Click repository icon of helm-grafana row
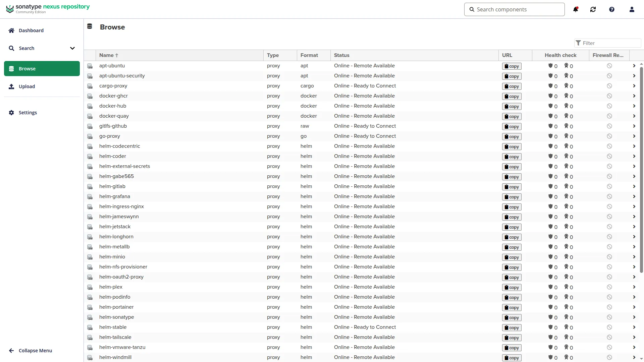 (90, 197)
